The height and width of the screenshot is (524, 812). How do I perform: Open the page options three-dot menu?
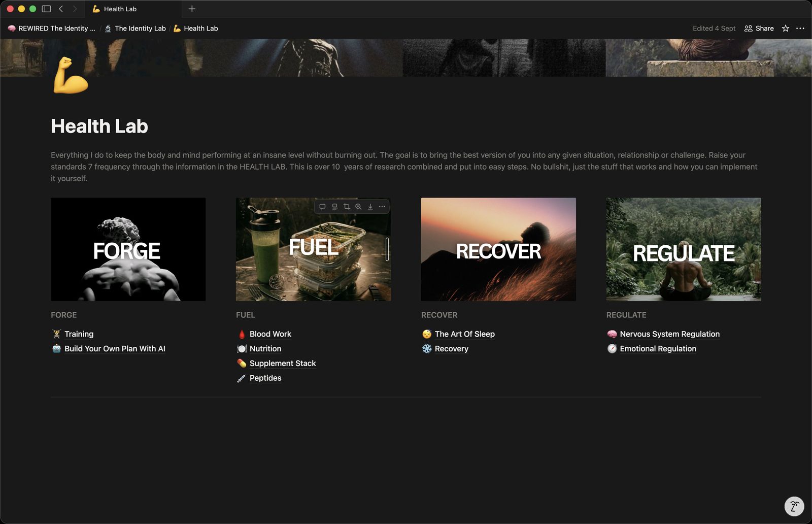point(800,28)
